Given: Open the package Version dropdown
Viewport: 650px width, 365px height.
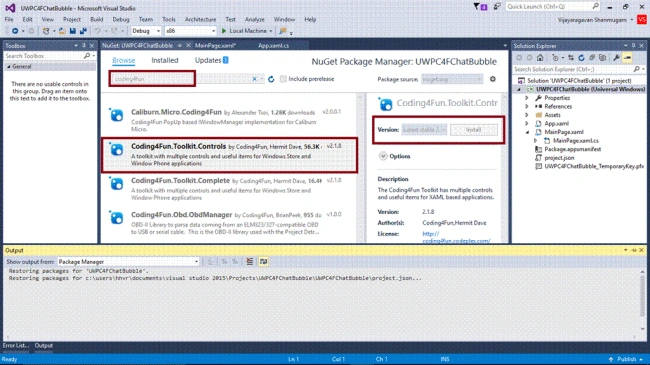Looking at the screenshot, I should point(424,130).
